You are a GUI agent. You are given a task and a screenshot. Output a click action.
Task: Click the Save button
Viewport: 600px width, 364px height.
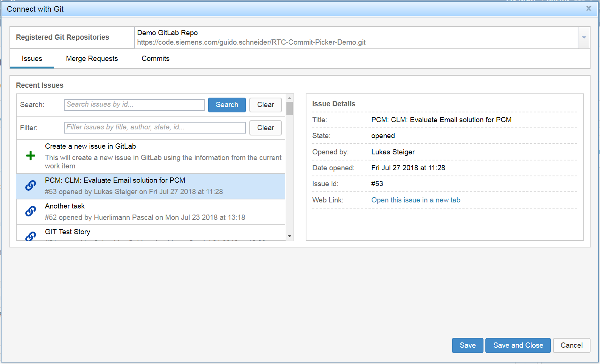(468, 345)
